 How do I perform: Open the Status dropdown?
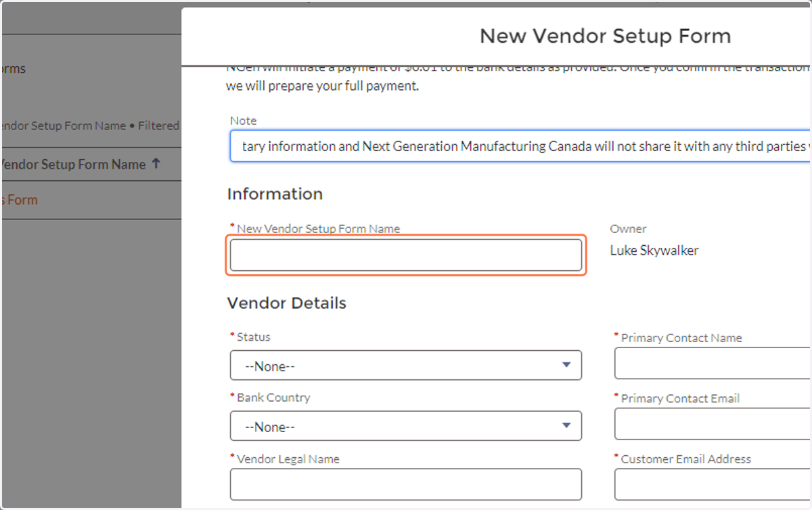(406, 365)
